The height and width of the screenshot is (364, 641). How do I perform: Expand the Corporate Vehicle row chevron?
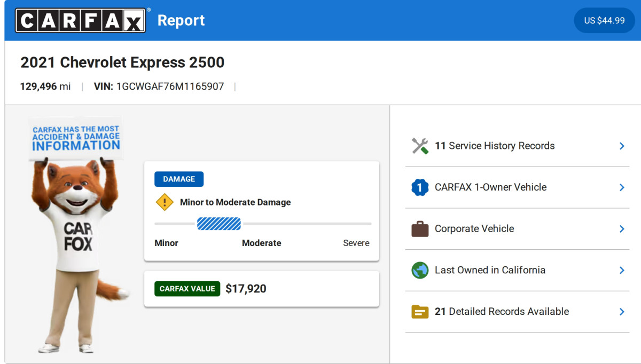(622, 228)
